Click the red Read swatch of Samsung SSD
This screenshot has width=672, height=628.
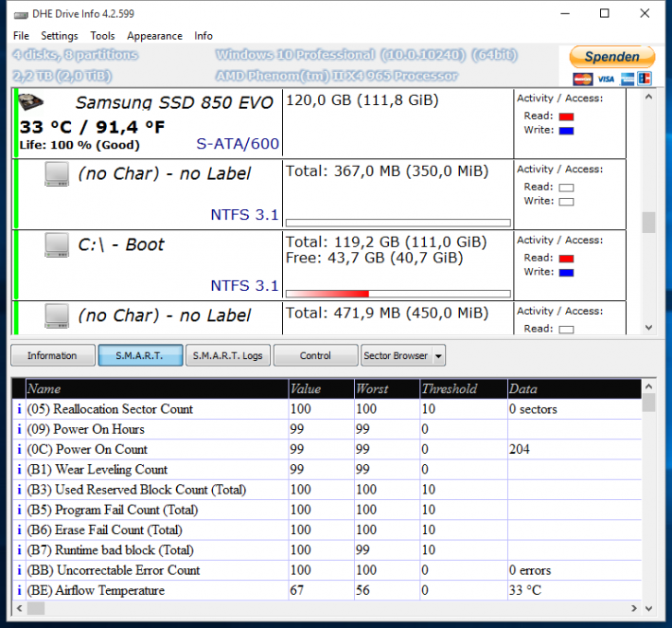[x=566, y=117]
